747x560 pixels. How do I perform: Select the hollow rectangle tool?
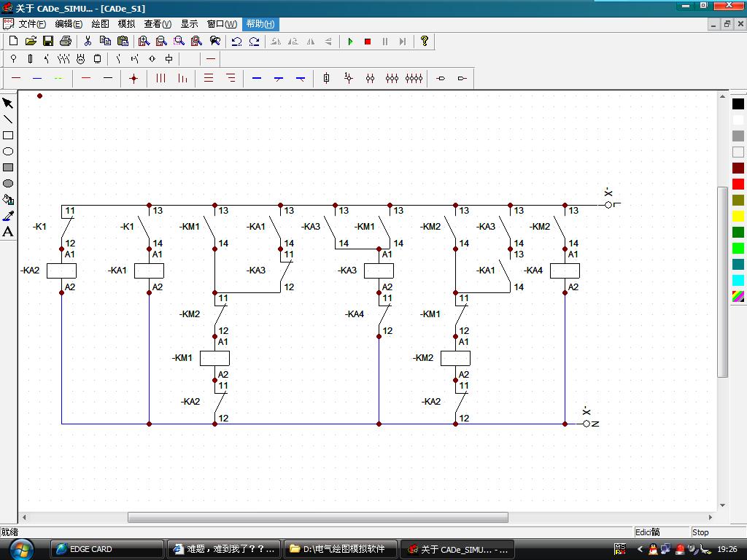coord(8,136)
